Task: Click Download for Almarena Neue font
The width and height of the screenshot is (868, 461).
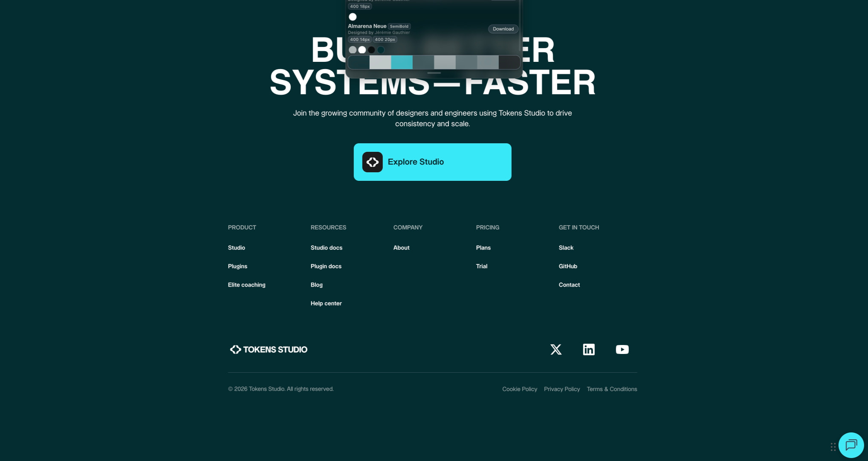Action: 503,29
